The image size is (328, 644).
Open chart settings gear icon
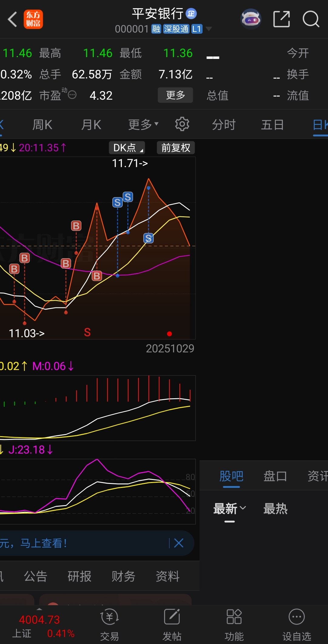[182, 124]
